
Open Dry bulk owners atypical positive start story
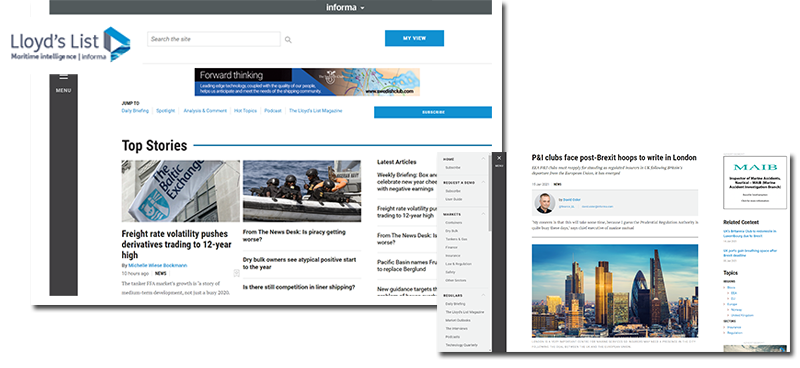(x=299, y=263)
